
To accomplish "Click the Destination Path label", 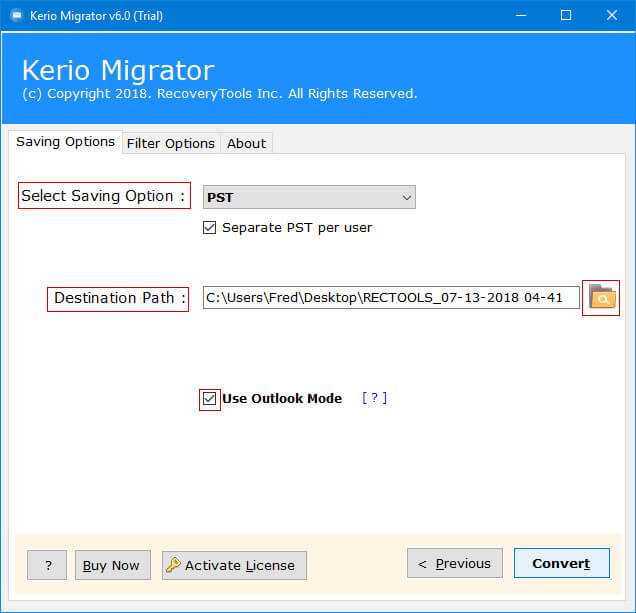I will coord(120,298).
